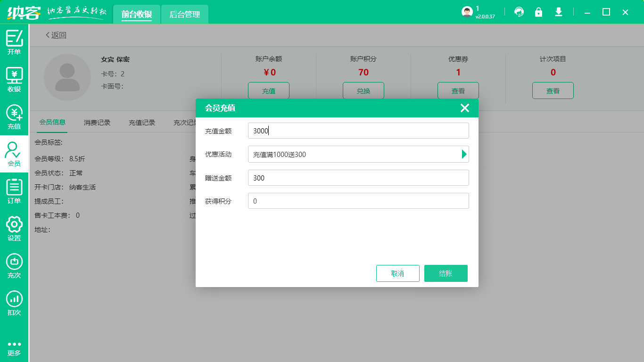The image size is (644, 362).
Task: Open the browser/globe icon in title bar
Action: (519, 12)
